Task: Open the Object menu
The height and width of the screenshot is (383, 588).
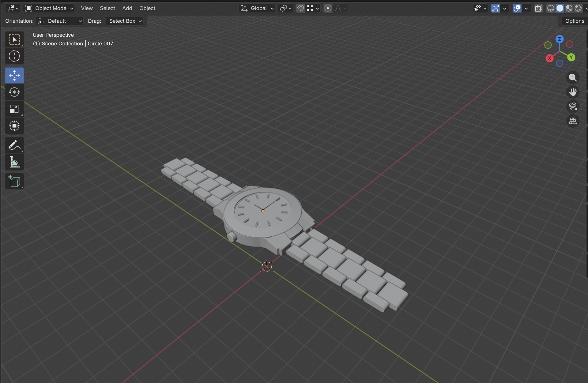Action: point(147,8)
